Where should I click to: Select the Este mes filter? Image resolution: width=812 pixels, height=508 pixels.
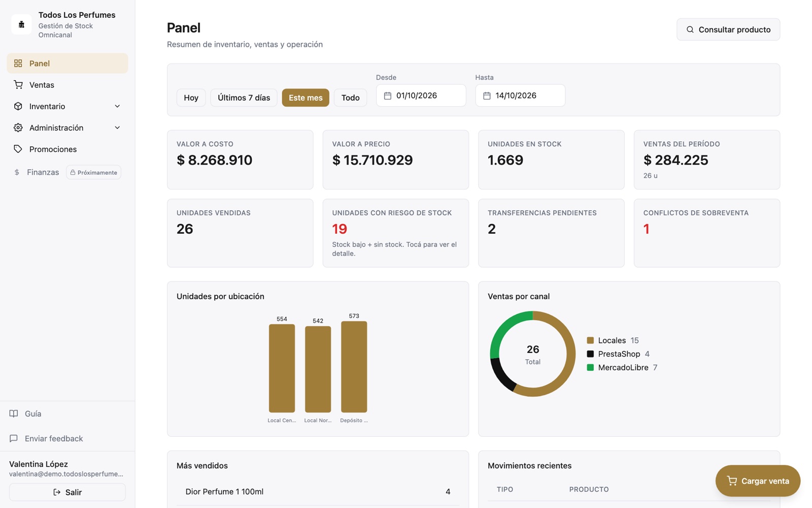306,98
